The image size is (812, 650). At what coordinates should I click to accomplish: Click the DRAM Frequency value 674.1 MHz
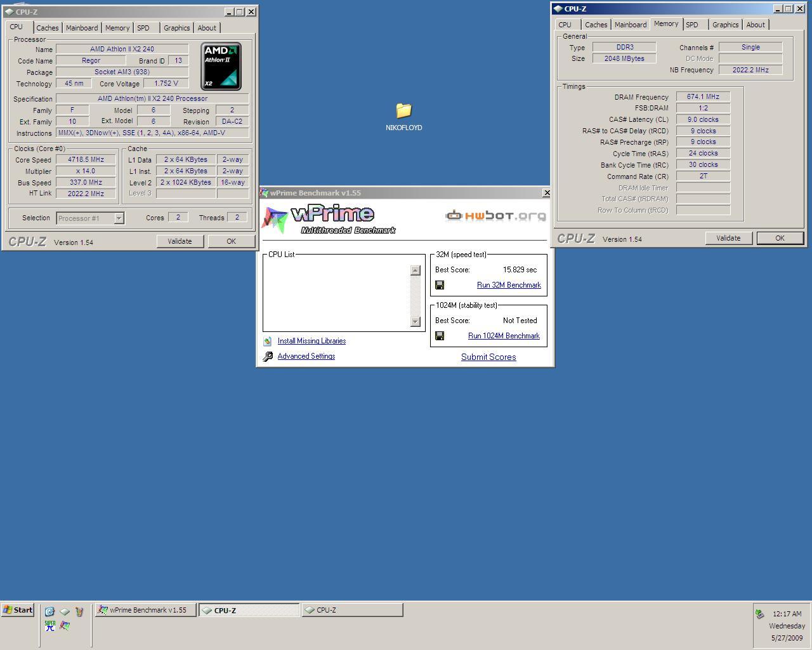pos(703,96)
